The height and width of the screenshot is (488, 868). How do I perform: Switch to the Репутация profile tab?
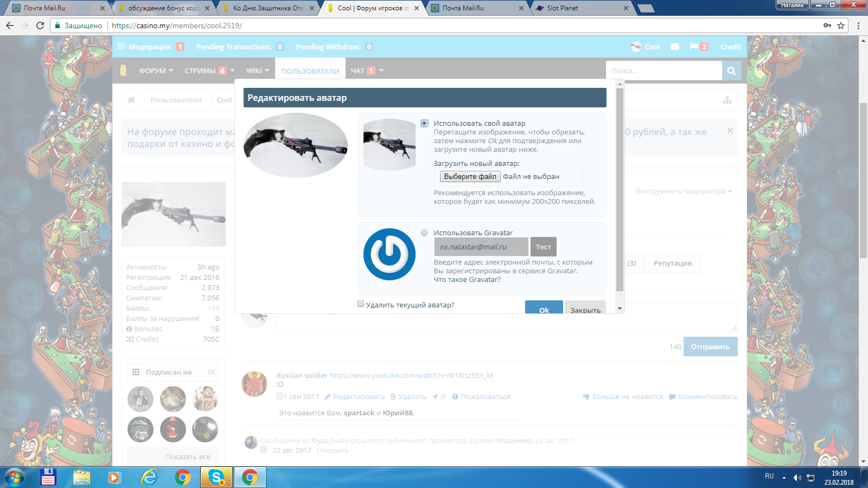(673, 263)
